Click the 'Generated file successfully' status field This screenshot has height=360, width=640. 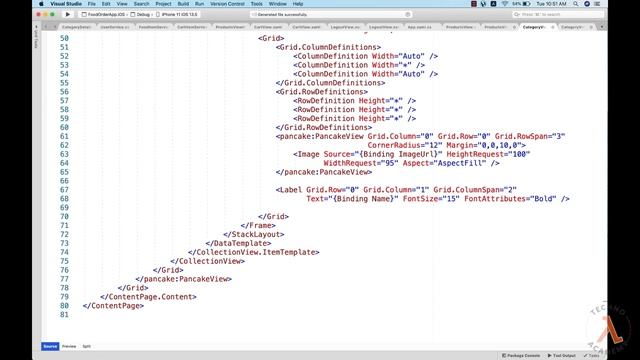(331, 14)
